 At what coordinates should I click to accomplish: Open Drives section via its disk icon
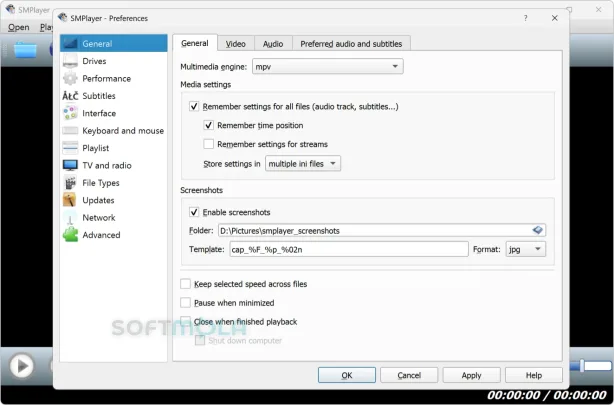tap(70, 61)
